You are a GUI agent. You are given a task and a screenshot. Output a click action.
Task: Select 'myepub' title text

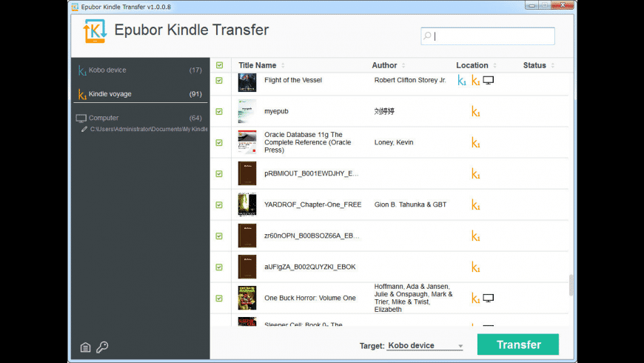tap(276, 111)
